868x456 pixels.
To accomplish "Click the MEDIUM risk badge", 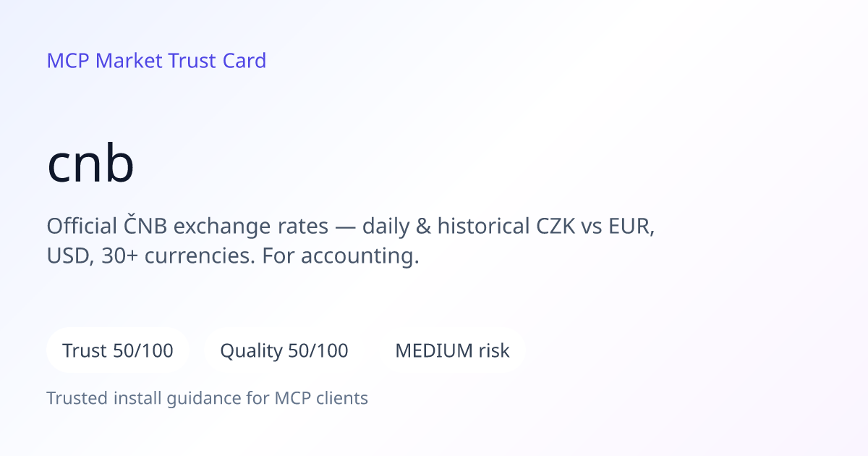I will [452, 351].
